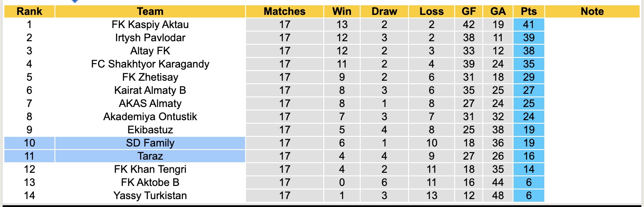The height and width of the screenshot is (207, 644).
Task: Select the Kairat Almaty B team name
Action: (150, 90)
